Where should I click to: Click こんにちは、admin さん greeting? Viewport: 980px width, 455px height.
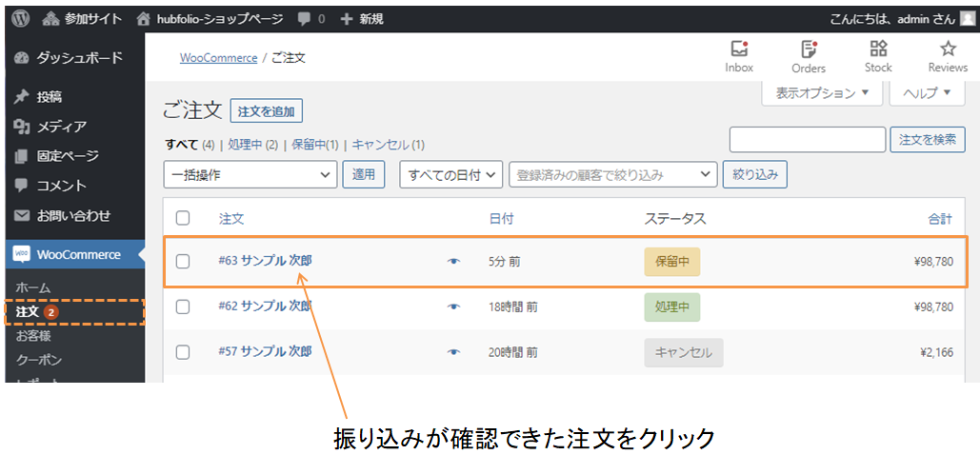pos(892,19)
